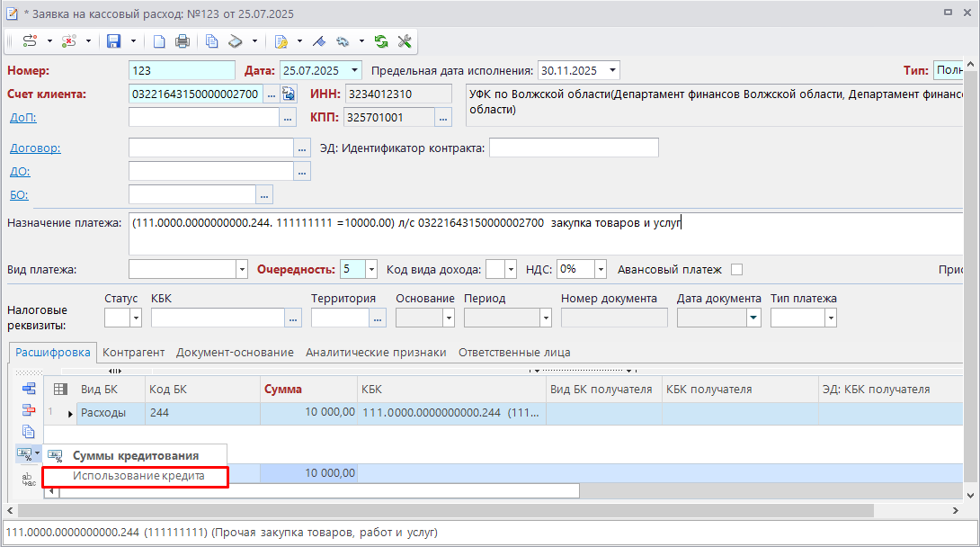980x547 pixels.
Task: Click the ДоП link label
Action: click(x=22, y=118)
